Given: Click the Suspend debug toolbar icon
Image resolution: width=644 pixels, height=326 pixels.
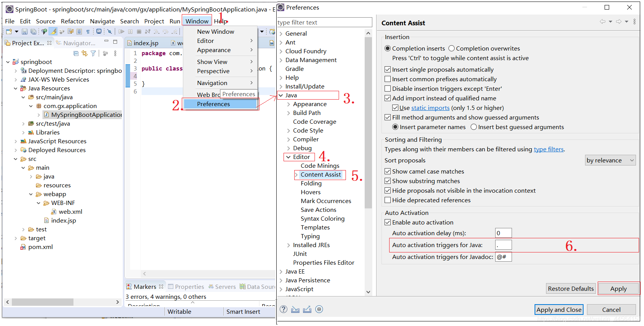Looking at the screenshot, I should point(130,31).
